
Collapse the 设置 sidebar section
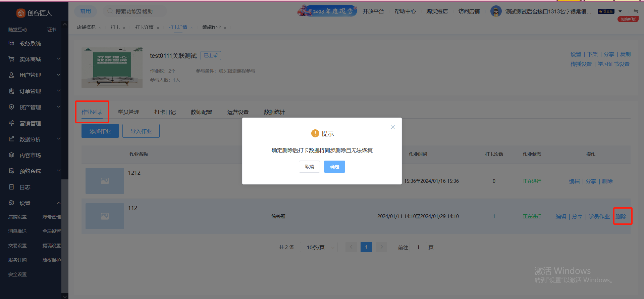59,203
